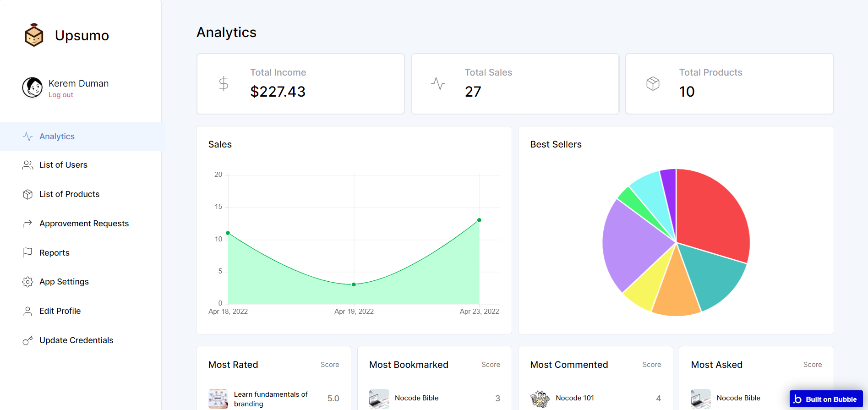Viewport: 868px width, 410px height.
Task: Click the Apr 19, 2022 data point
Action: click(x=354, y=284)
